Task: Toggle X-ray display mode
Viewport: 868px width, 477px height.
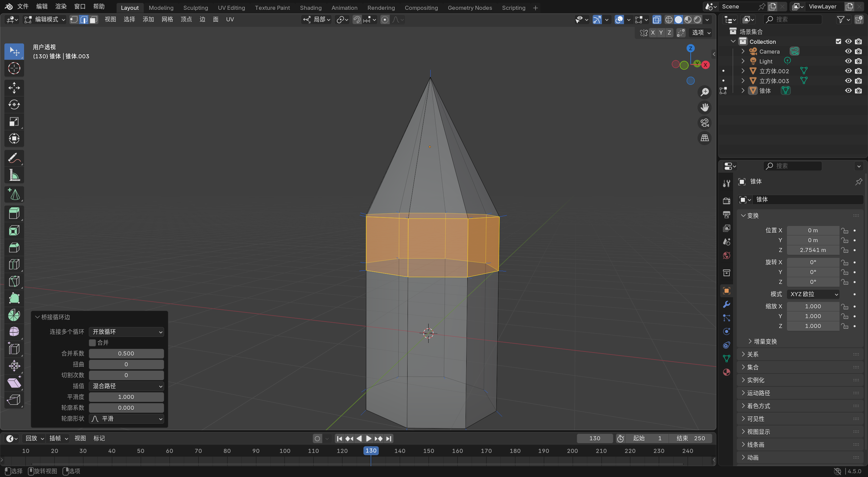Action: [656, 20]
